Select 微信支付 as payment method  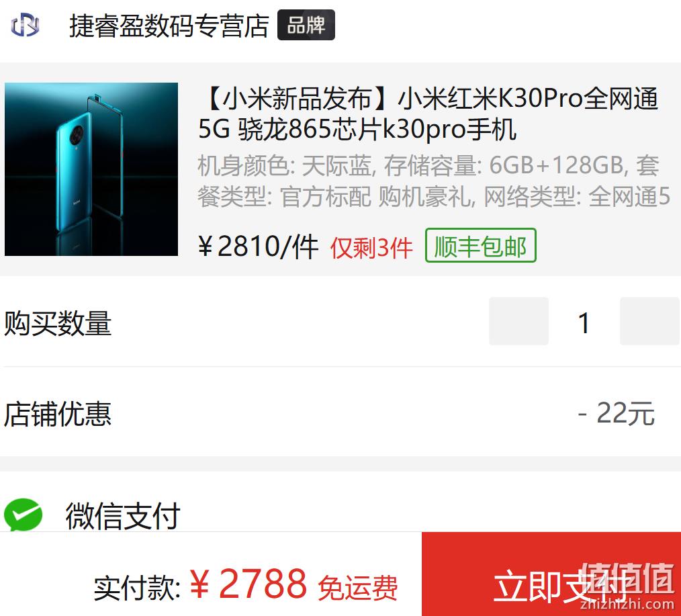[340, 515]
